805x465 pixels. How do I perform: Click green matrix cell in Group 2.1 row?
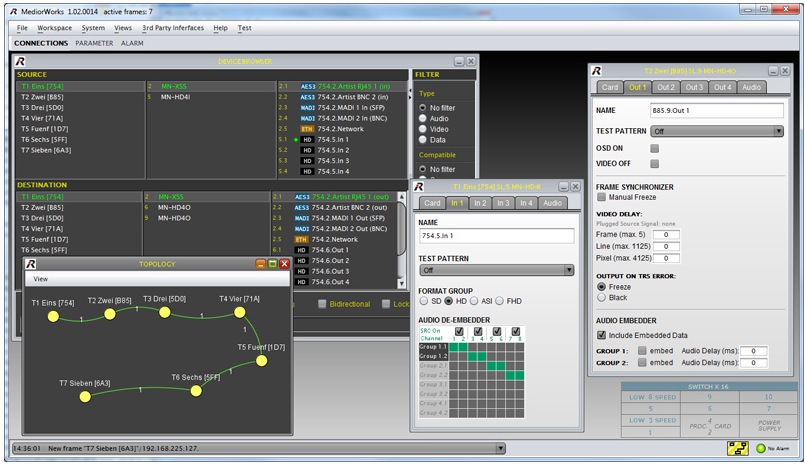pyautogui.click(x=496, y=366)
